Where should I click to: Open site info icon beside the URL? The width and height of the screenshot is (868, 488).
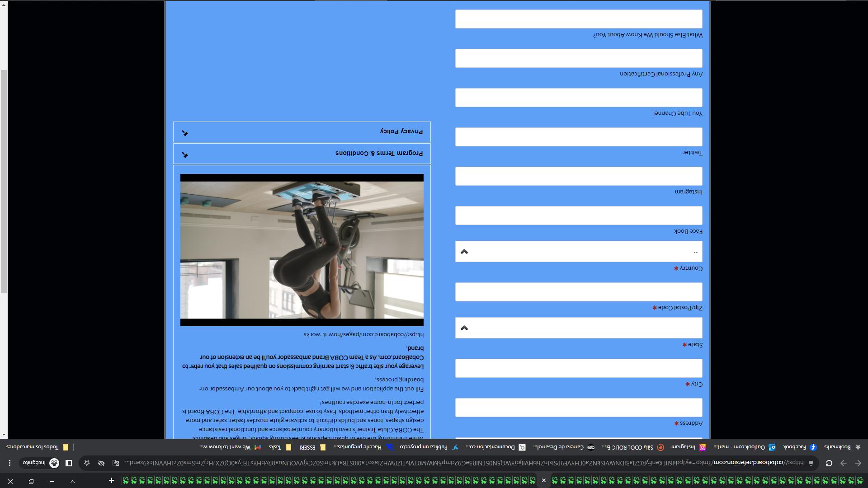point(811,463)
